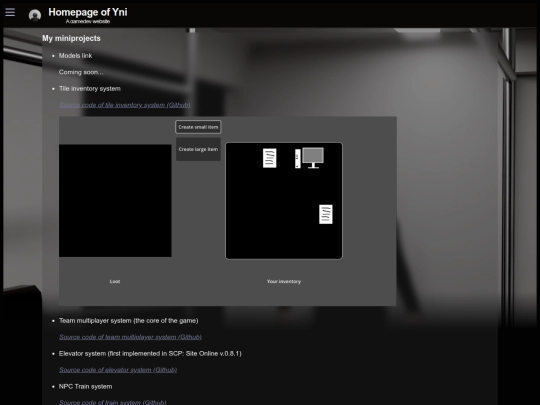Image resolution: width=540 pixels, height=405 pixels.
Task: Click the My miniprojects heading
Action: [71, 38]
